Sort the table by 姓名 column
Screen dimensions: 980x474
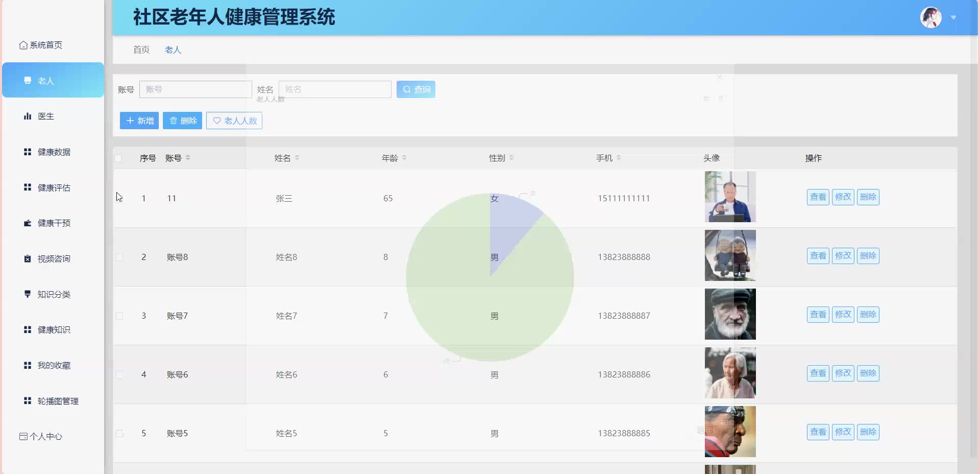pyautogui.click(x=297, y=158)
